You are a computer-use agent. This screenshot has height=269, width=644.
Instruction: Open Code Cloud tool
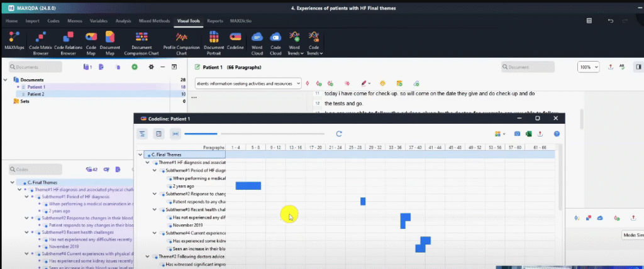pos(275,43)
